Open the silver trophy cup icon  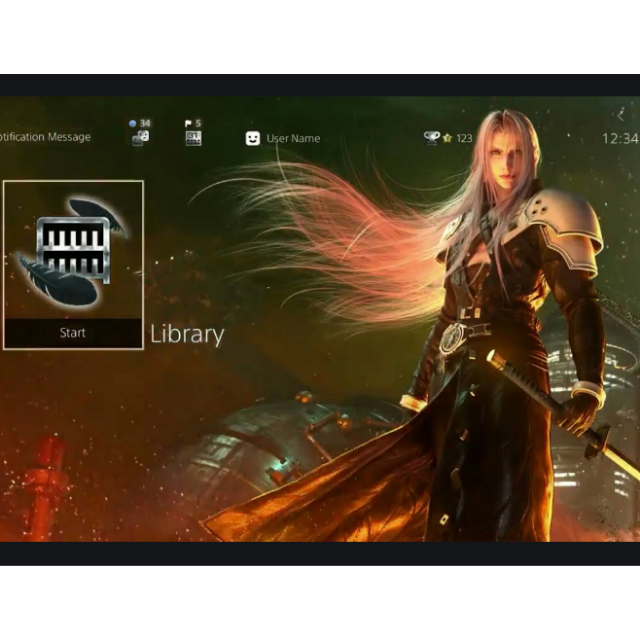[x=431, y=138]
